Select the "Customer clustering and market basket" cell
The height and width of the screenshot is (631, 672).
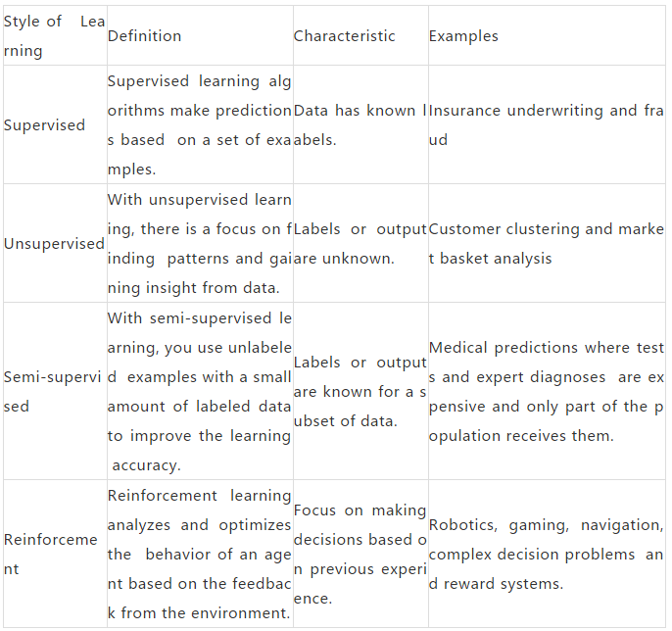click(546, 244)
